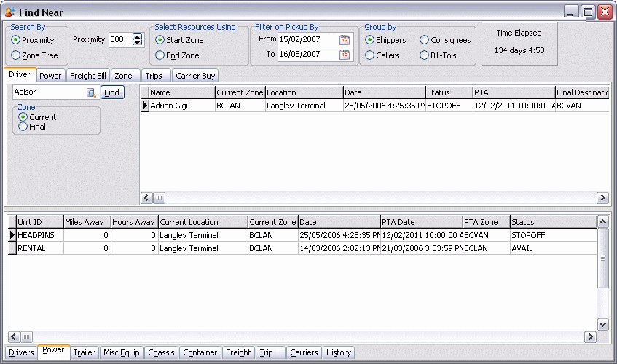Select the RENTAL row in the power grid
Screen dimensions: 617x364
coord(39,248)
